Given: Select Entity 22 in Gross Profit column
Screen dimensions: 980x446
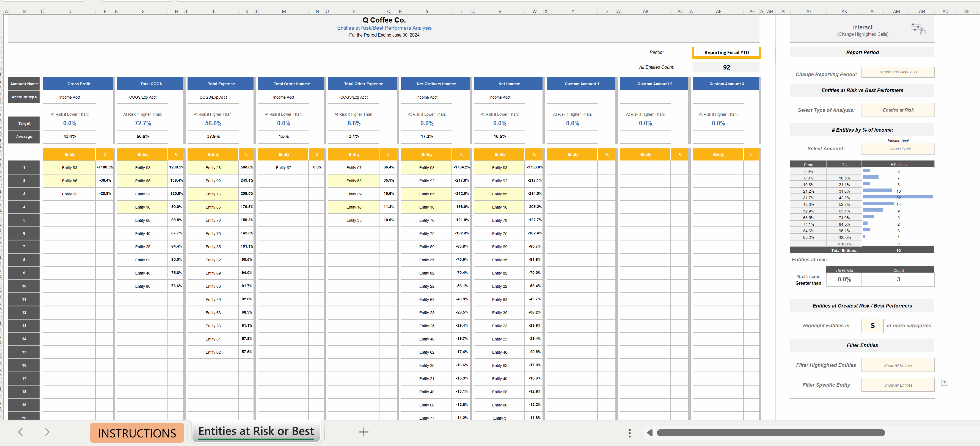Looking at the screenshot, I should 70,194.
